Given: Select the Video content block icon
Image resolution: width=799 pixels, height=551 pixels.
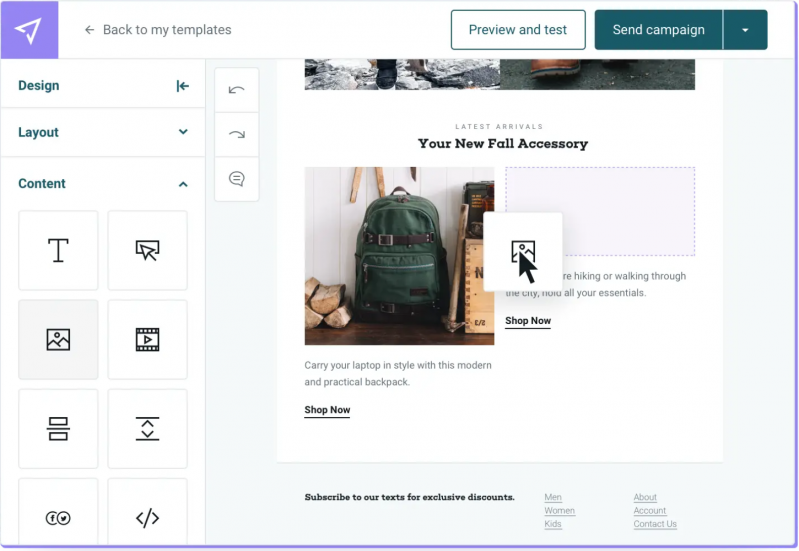Looking at the screenshot, I should (x=147, y=339).
